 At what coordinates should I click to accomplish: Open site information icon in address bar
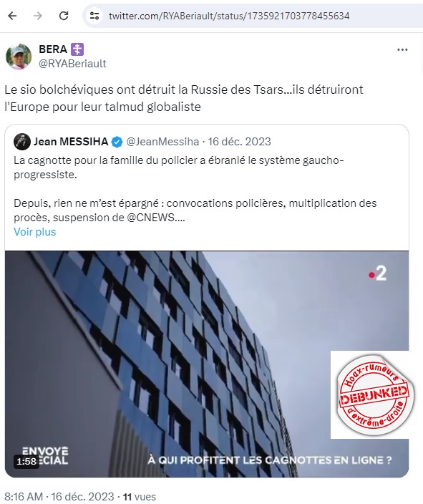tap(94, 16)
